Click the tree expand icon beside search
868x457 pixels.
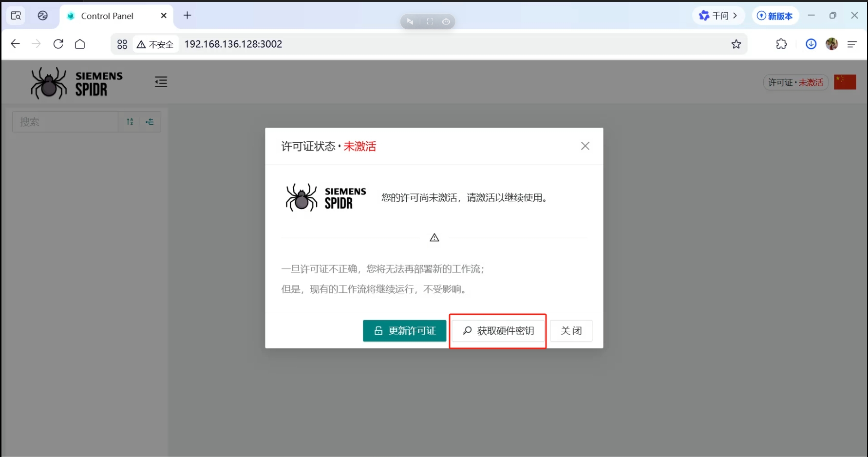[x=150, y=122]
